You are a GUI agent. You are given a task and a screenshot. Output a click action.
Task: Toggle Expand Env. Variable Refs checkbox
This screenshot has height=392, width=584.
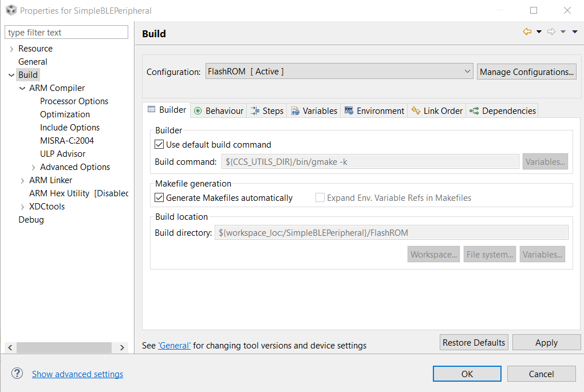point(320,197)
